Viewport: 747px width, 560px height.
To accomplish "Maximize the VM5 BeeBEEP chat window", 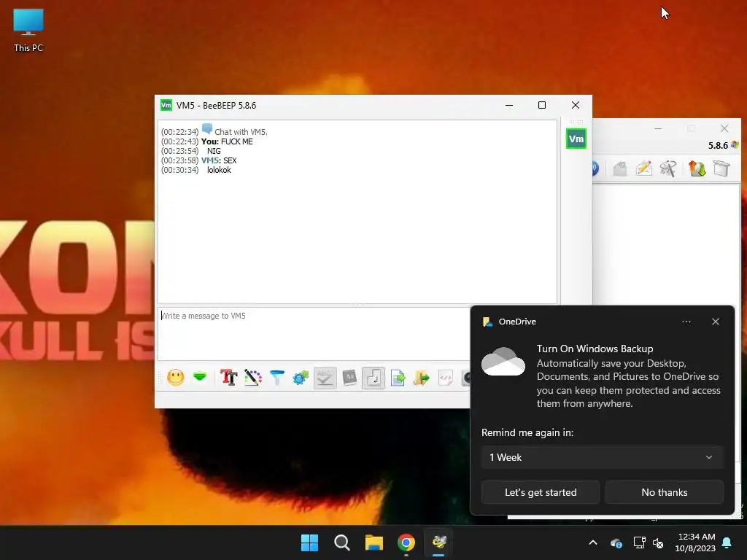I will click(x=542, y=105).
